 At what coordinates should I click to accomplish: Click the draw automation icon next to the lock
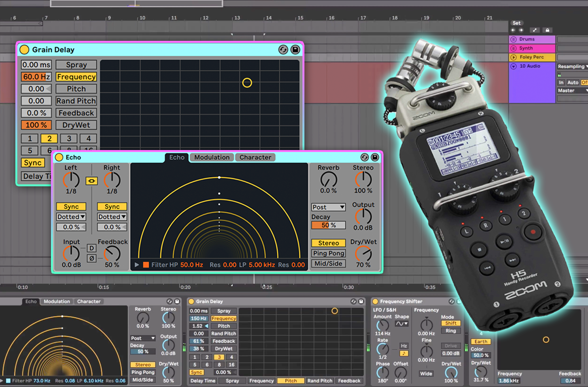pos(535,30)
